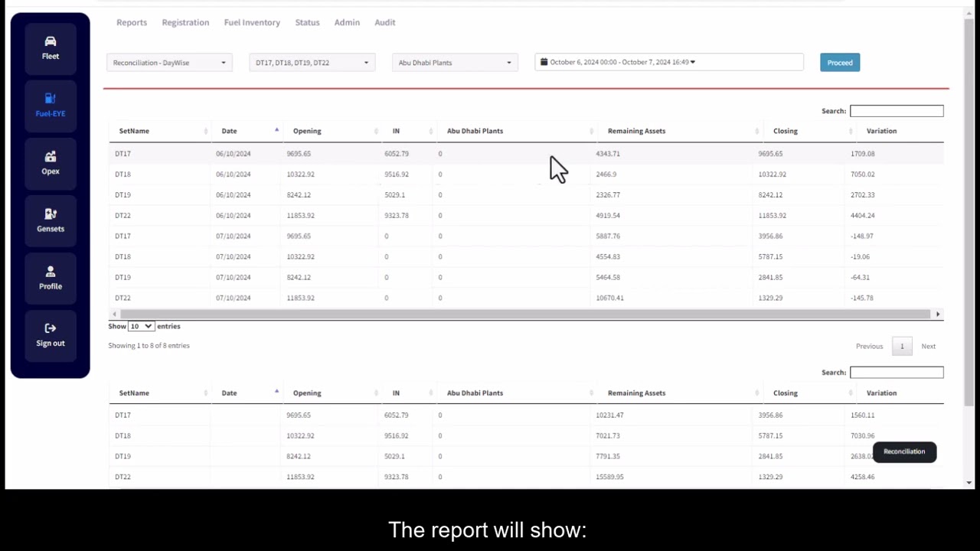Change the Show entries count dropdown
The width and height of the screenshot is (980, 551).
point(141,326)
